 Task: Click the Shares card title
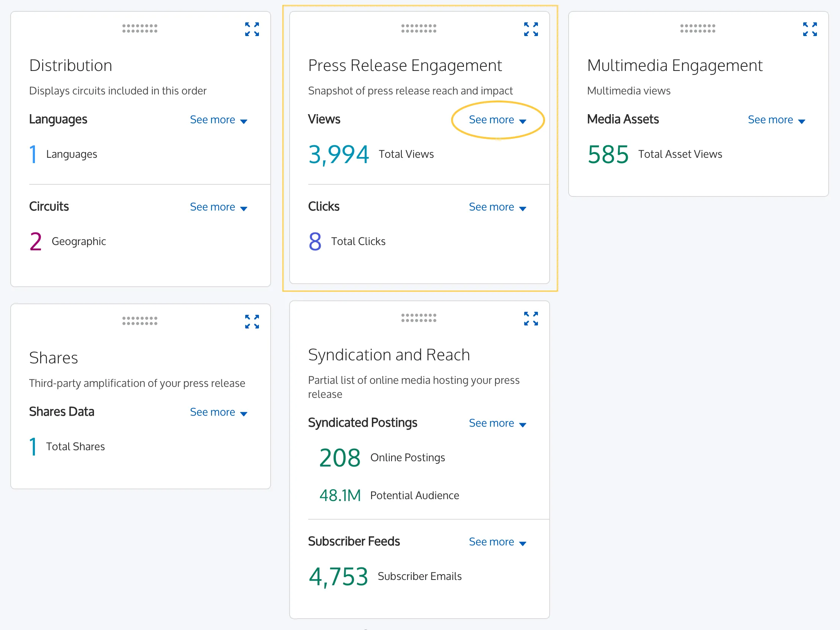click(x=53, y=358)
